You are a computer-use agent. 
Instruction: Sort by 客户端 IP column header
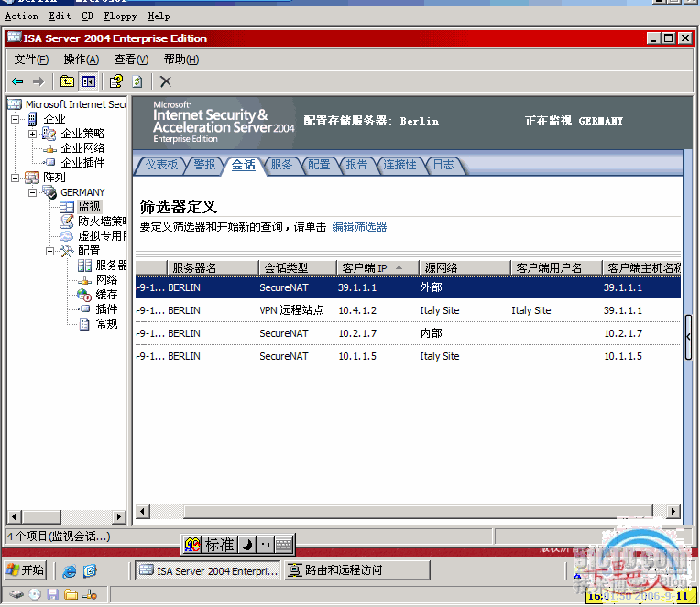click(x=377, y=267)
